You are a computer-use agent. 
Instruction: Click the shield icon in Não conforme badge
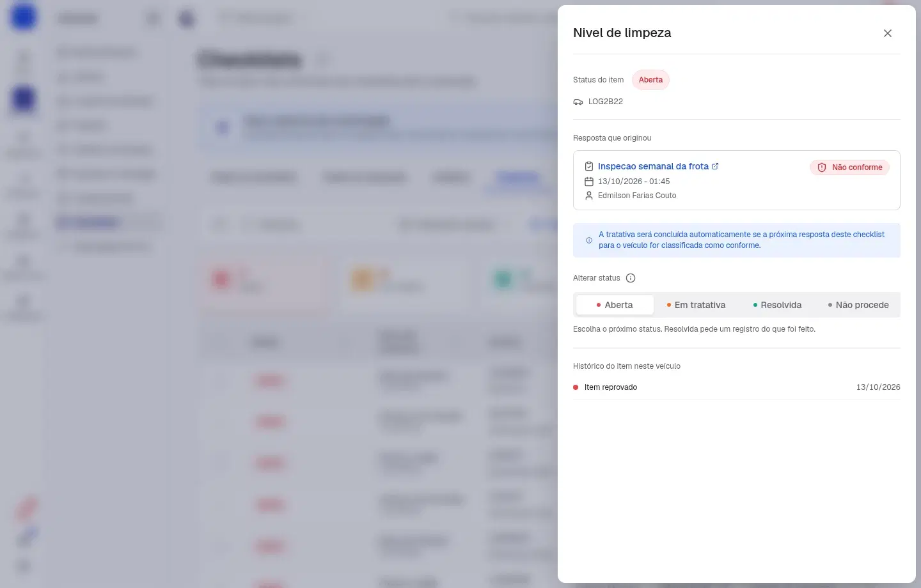[x=822, y=167]
